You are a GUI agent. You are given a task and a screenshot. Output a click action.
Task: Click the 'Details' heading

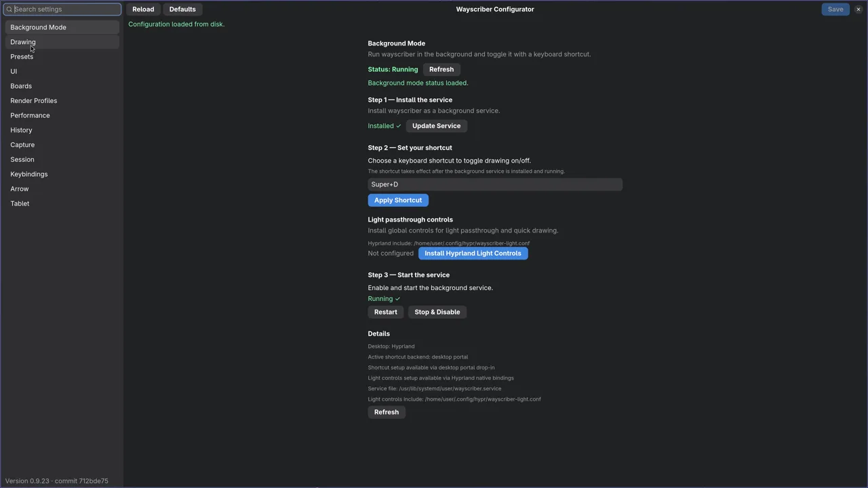click(379, 333)
